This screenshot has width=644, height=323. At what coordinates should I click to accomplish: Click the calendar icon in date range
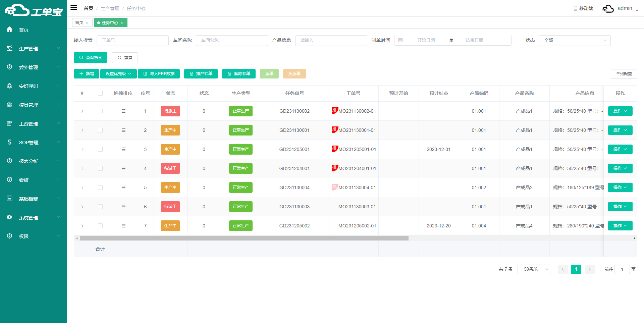click(400, 40)
